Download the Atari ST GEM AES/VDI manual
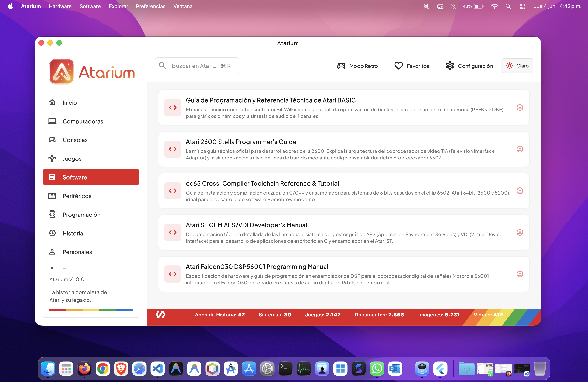This screenshot has width=588, height=382. [520, 232]
